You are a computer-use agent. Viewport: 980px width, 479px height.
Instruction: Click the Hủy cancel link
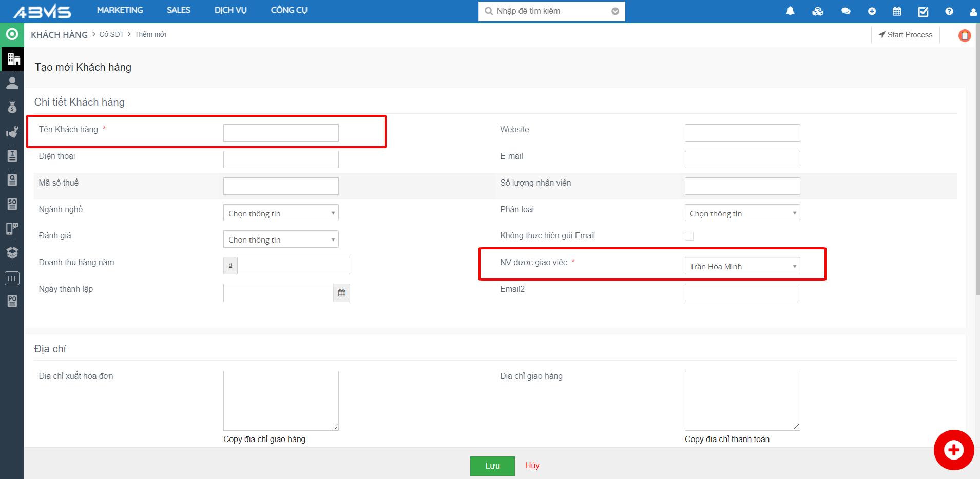(x=532, y=465)
